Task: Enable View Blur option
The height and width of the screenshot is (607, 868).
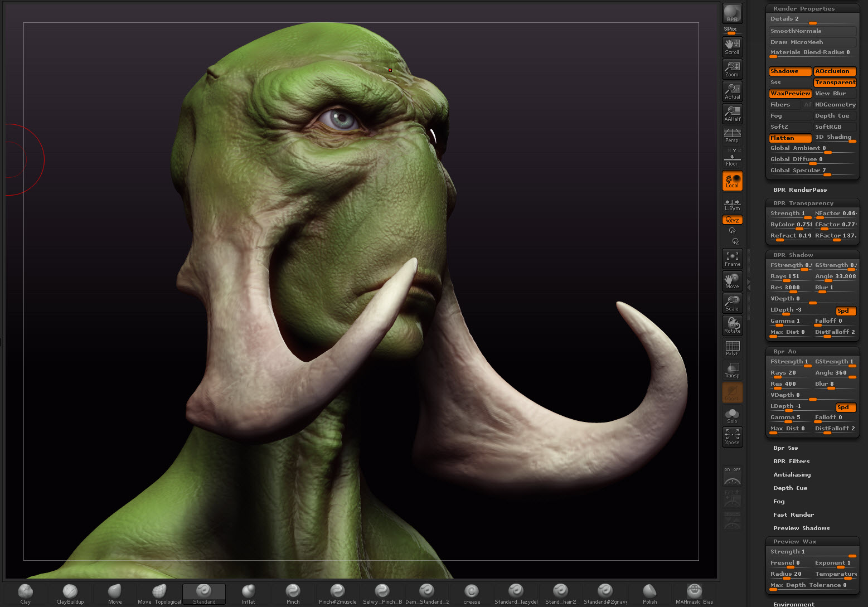Action: 835,94
